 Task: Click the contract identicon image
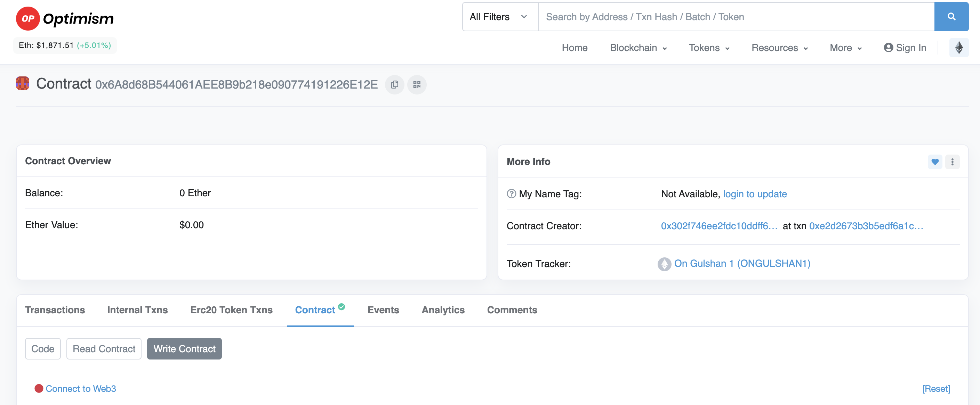tap(23, 84)
